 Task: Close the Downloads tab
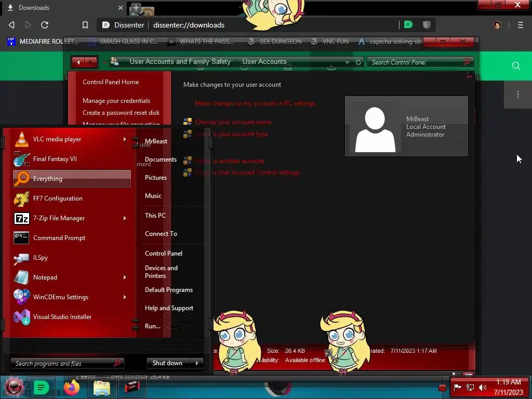tap(121, 8)
